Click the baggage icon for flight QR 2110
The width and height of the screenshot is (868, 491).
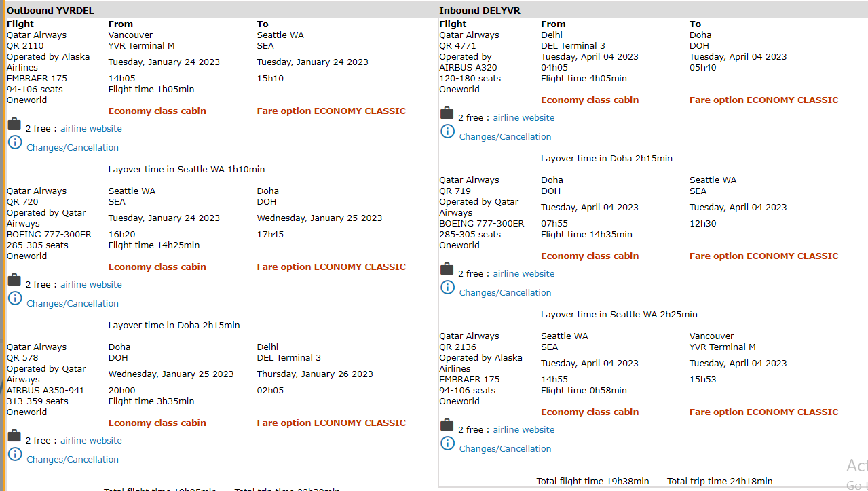pos(14,124)
